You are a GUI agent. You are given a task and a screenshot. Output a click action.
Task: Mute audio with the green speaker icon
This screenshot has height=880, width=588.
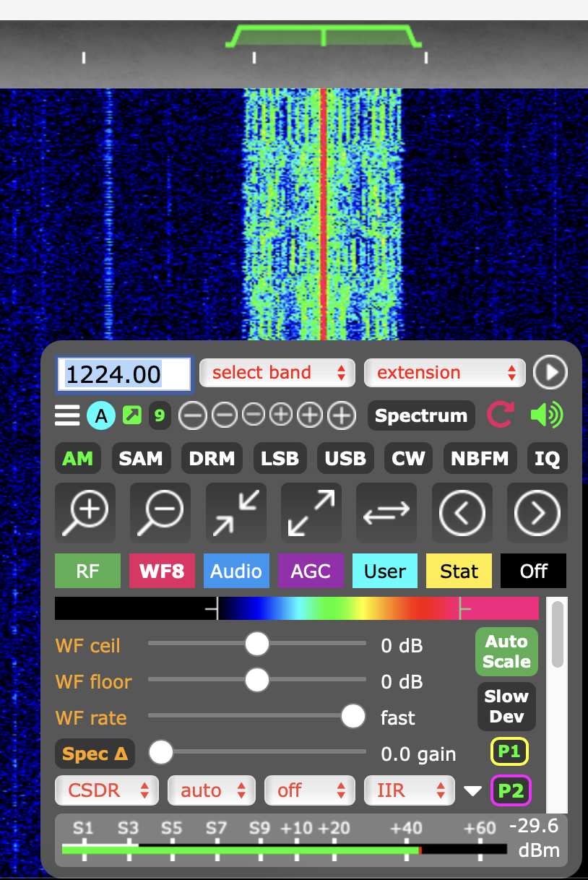coord(547,415)
